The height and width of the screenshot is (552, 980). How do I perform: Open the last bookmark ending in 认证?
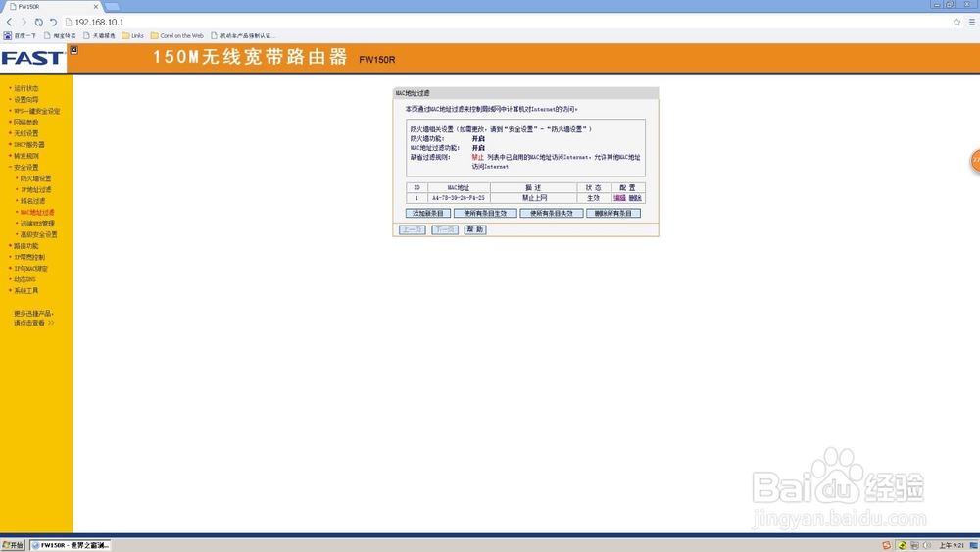[x=243, y=35]
